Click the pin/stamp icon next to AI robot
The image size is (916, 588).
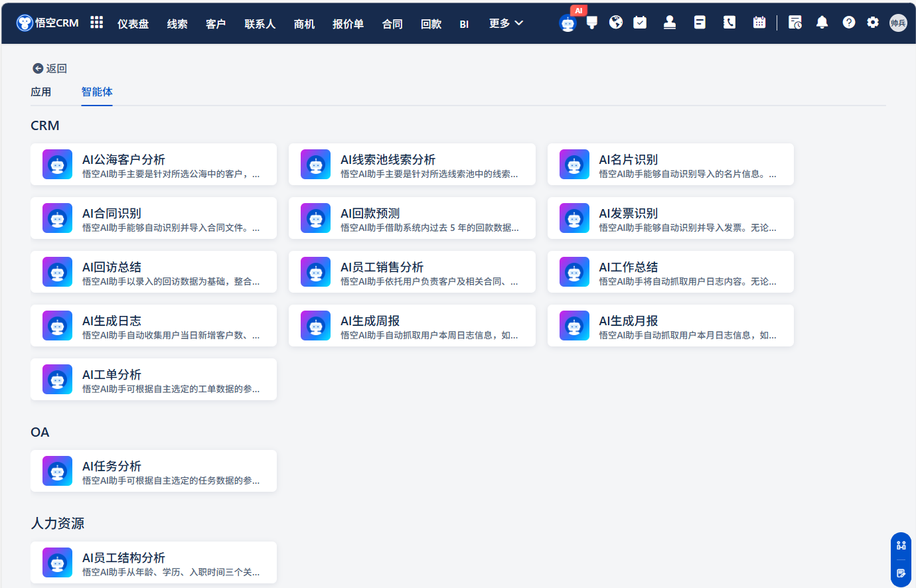click(x=592, y=23)
